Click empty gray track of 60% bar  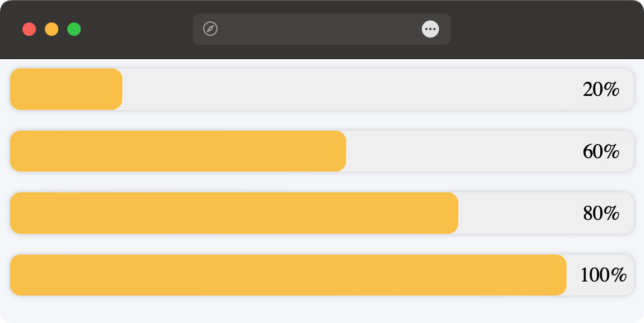click(460, 151)
